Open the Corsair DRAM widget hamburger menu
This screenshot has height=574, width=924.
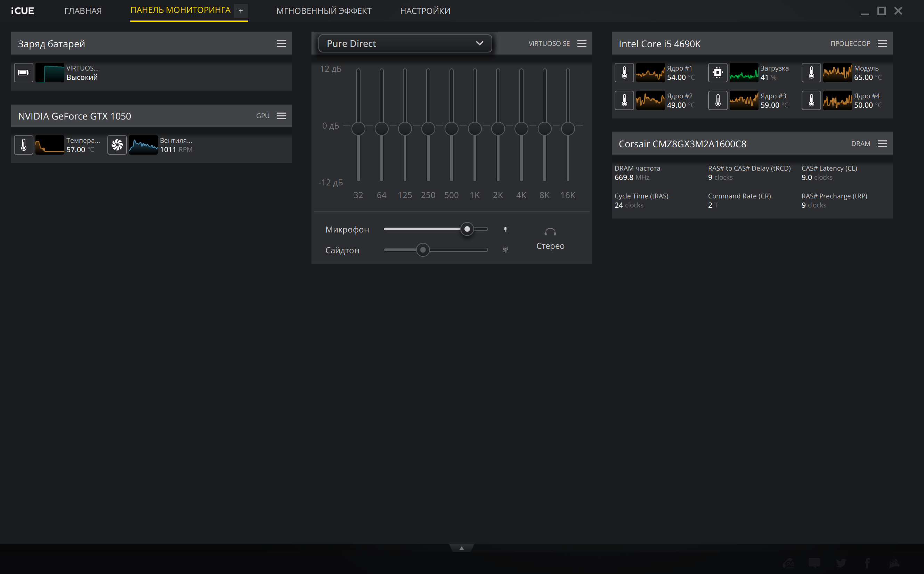[882, 143]
